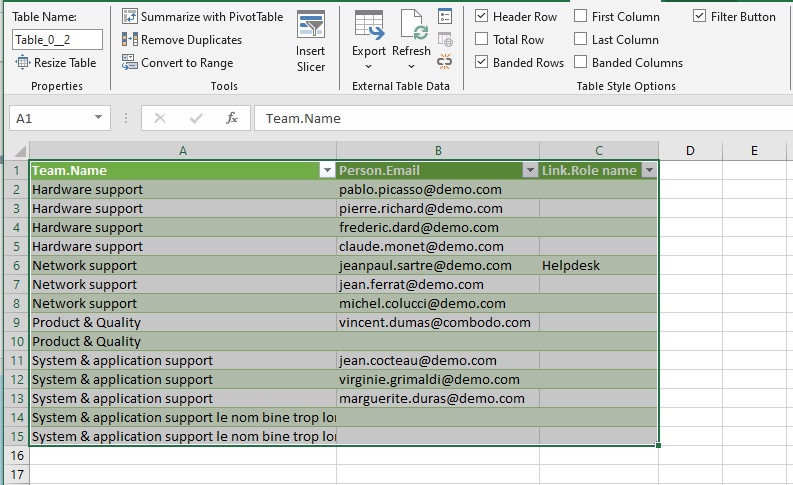
Task: Select column D header
Action: coord(690,150)
